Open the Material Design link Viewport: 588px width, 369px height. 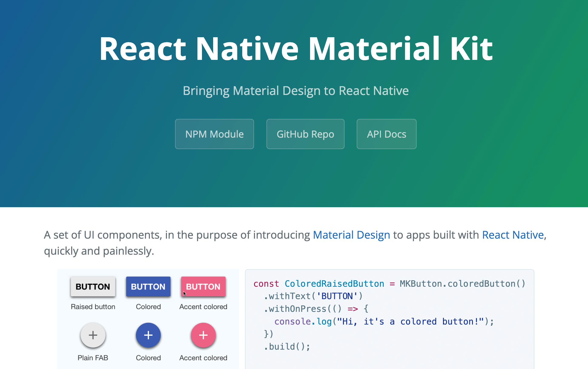click(x=351, y=235)
